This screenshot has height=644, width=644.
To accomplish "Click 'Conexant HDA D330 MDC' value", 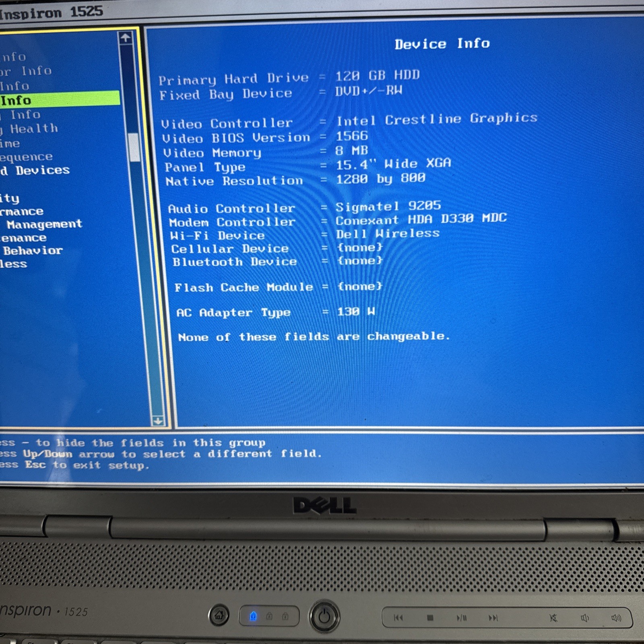I will (x=421, y=219).
